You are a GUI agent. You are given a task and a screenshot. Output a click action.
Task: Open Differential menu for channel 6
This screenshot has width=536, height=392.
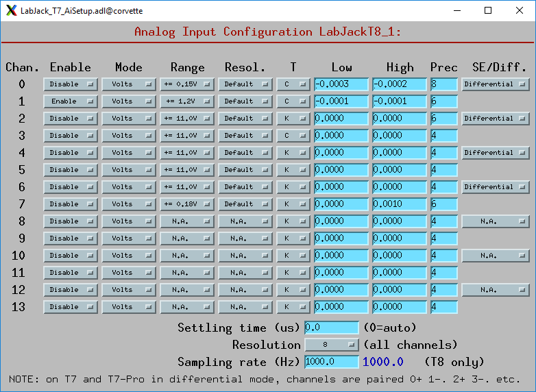(x=496, y=187)
